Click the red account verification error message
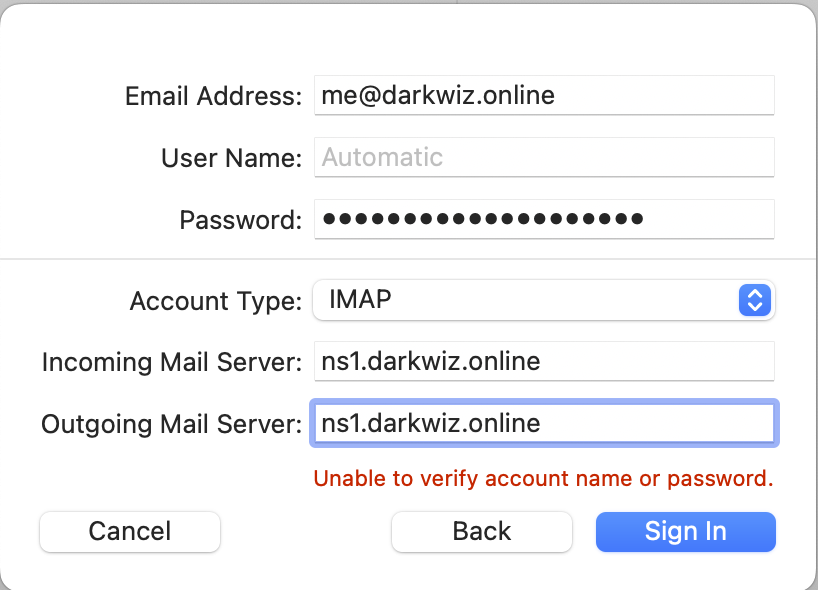Image resolution: width=818 pixels, height=590 pixels. 543,478
